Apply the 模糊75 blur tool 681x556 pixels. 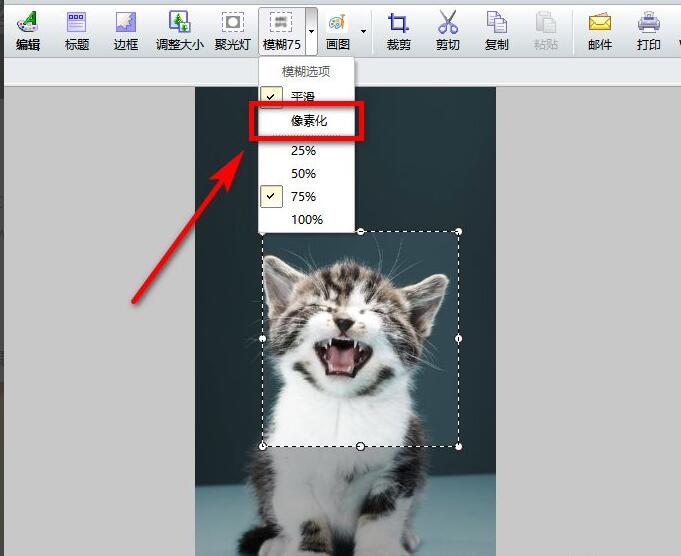point(282,30)
